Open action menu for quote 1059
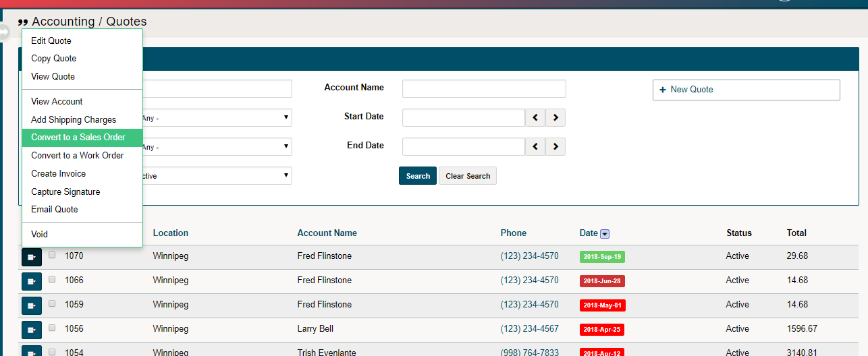The height and width of the screenshot is (356, 868). click(32, 305)
